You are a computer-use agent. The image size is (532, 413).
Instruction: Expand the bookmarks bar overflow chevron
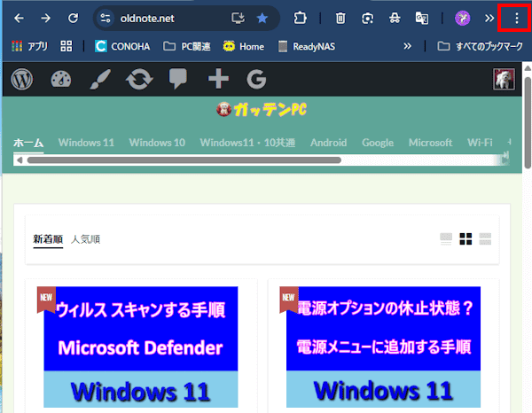point(407,46)
